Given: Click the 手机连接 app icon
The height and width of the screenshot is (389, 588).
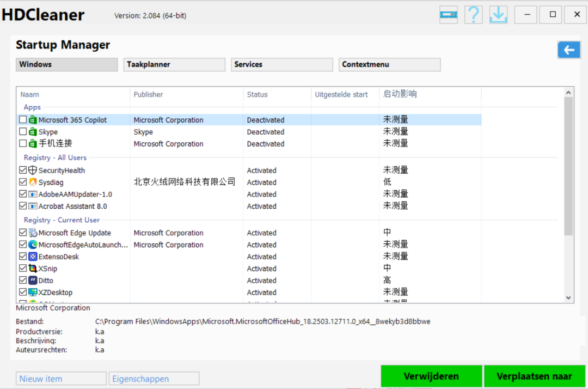Looking at the screenshot, I should 33,144.
